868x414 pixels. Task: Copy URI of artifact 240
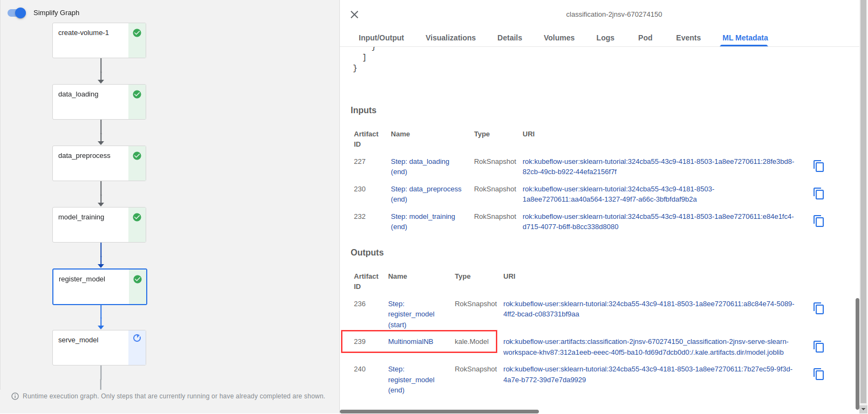[818, 374]
